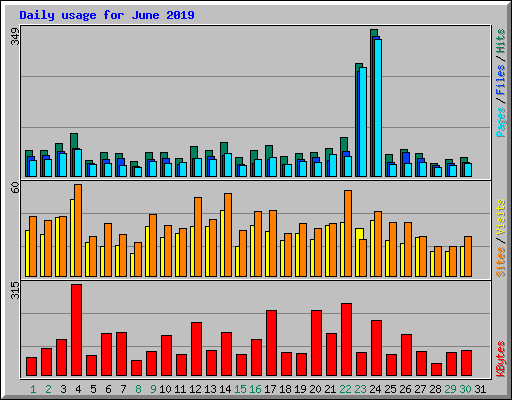Click day 14 on the x-axis
Image resolution: width=512 pixels, height=400 pixels.
225,389
